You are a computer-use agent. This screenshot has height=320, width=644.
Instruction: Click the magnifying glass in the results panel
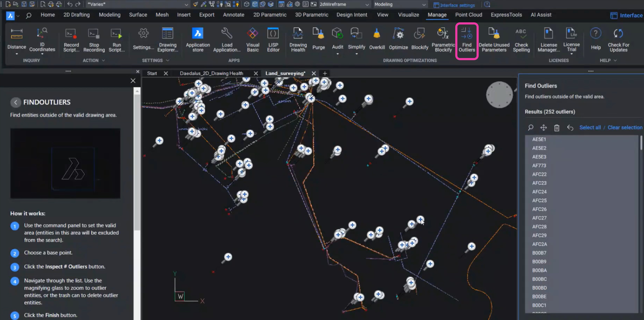[531, 128]
